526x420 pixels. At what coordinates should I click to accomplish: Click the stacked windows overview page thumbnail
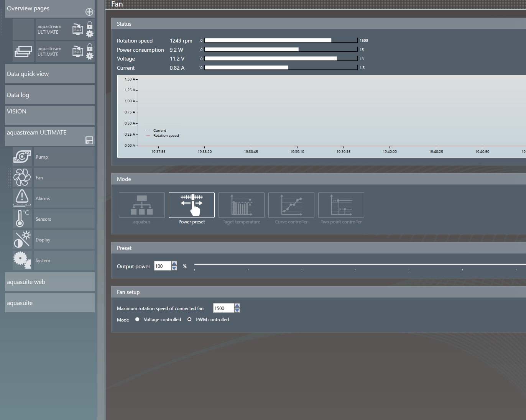23,51
